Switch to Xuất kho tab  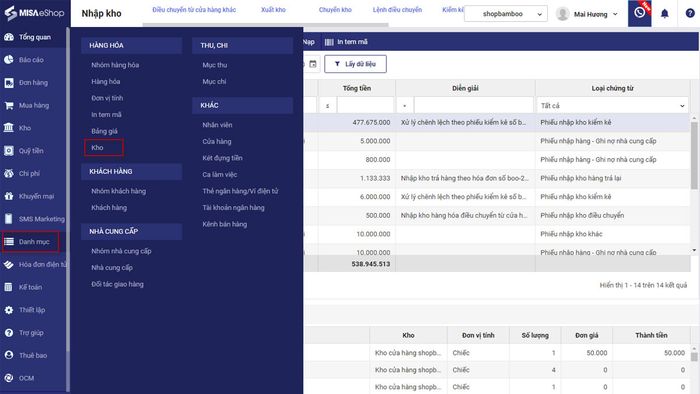pyautogui.click(x=273, y=10)
